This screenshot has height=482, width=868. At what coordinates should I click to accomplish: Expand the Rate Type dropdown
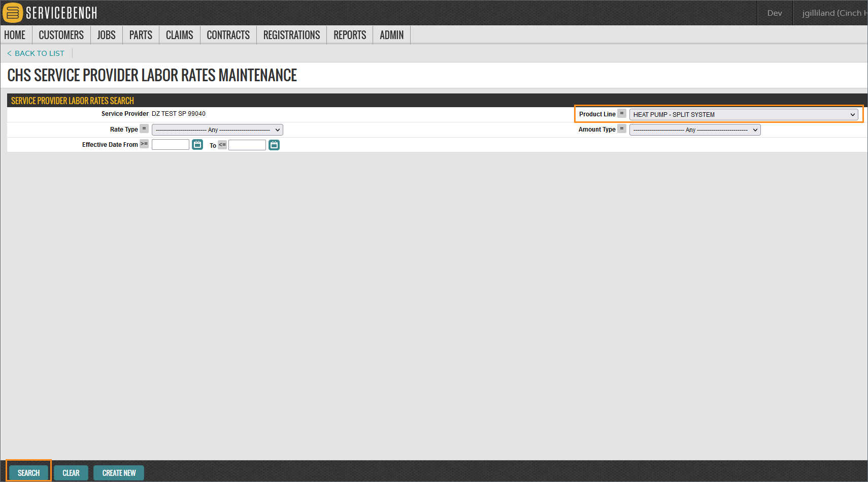pyautogui.click(x=217, y=130)
